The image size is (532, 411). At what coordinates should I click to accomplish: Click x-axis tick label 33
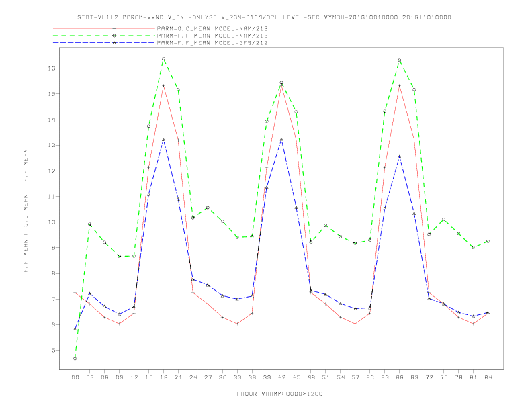(x=237, y=377)
